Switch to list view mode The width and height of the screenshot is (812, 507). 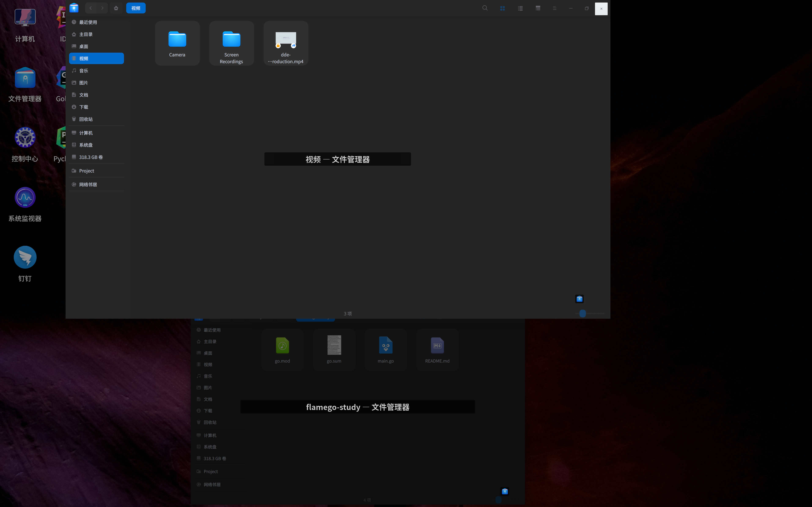pyautogui.click(x=520, y=8)
